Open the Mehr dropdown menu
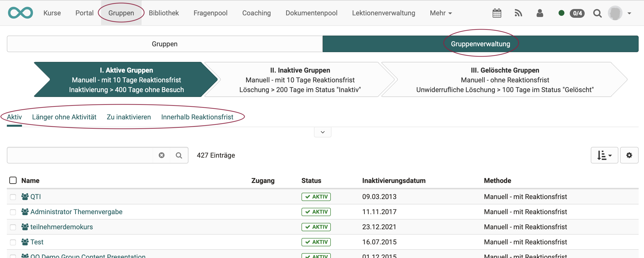This screenshot has width=644, height=258. (441, 13)
